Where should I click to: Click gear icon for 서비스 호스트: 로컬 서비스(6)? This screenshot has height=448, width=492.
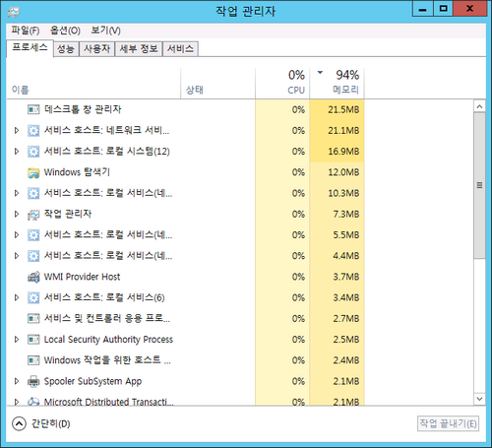pyautogui.click(x=33, y=297)
